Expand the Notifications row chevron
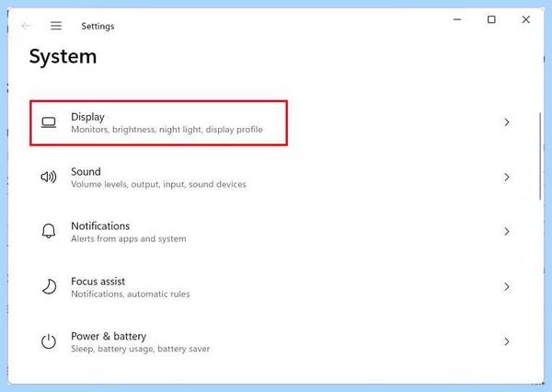 tap(507, 231)
